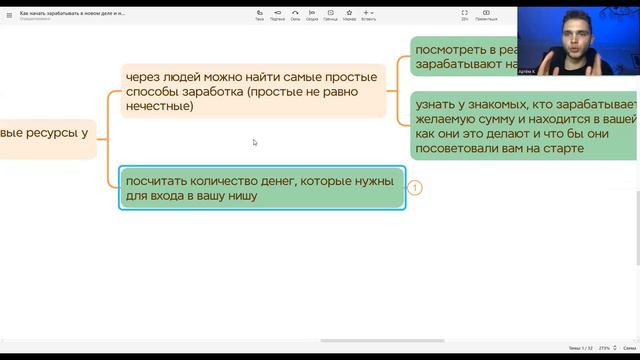Expand the collapsed subtopic count circle

[x=415, y=188]
